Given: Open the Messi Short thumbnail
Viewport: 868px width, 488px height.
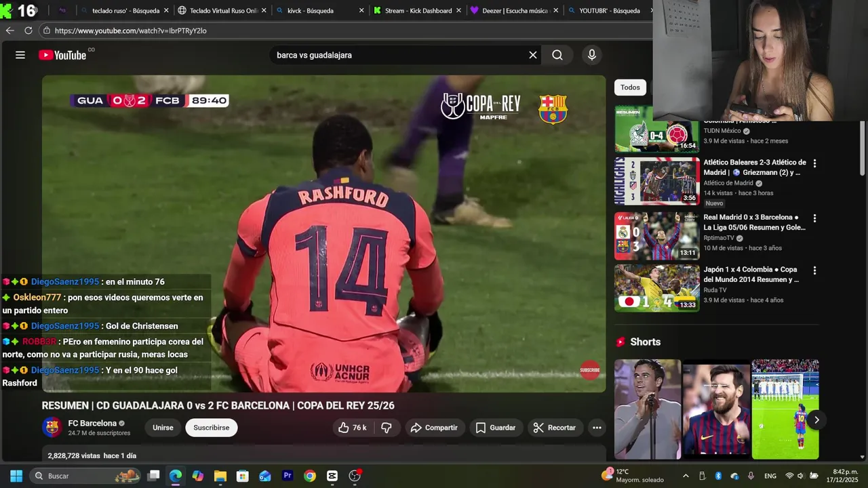Looking at the screenshot, I should [x=716, y=409].
